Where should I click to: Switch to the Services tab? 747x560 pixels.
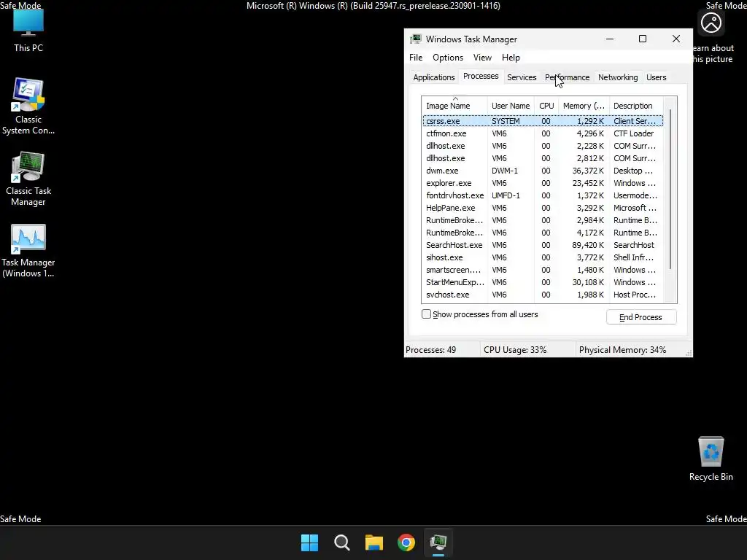click(522, 77)
